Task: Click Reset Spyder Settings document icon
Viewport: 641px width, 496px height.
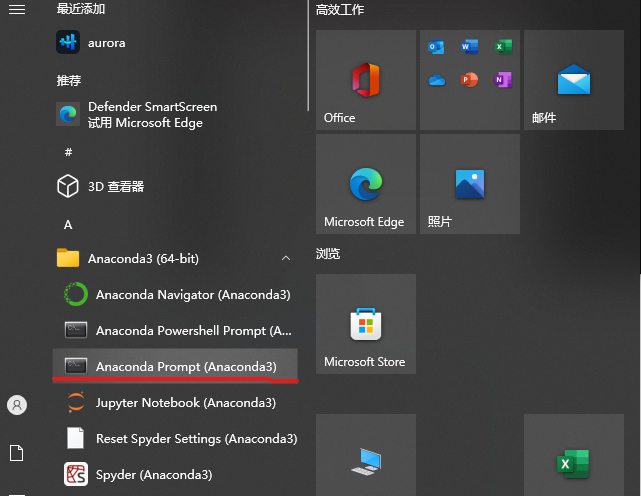Action: tap(76, 438)
